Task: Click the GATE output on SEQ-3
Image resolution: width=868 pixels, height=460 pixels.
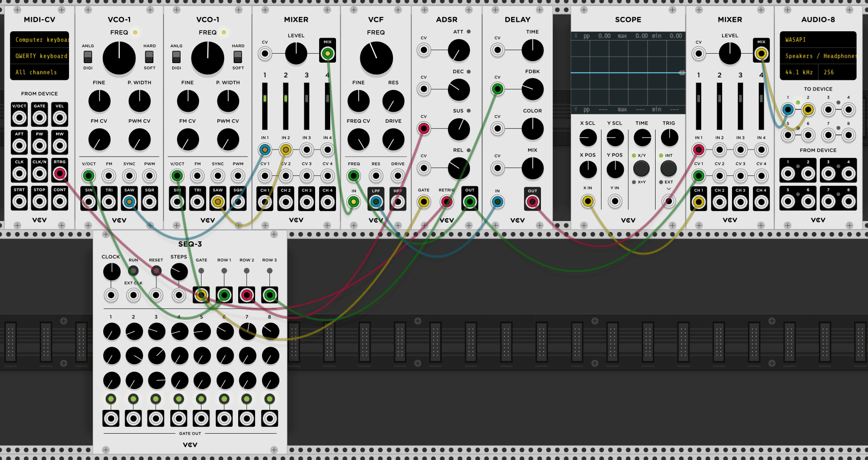Action: click(201, 295)
